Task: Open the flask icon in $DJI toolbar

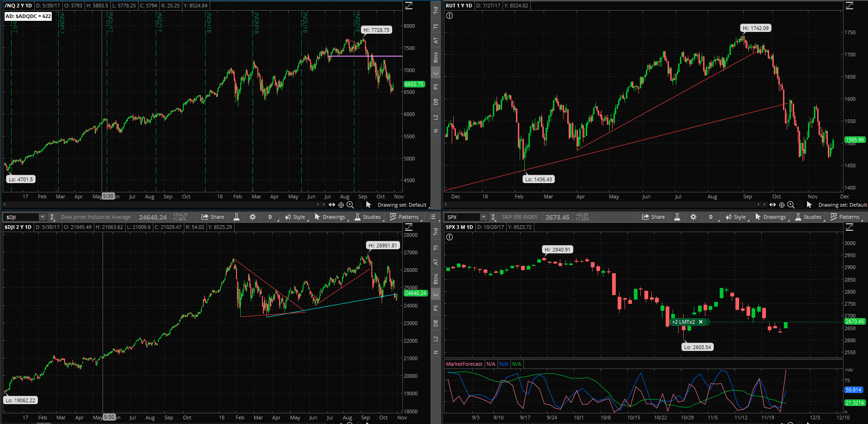Action: click(237, 217)
